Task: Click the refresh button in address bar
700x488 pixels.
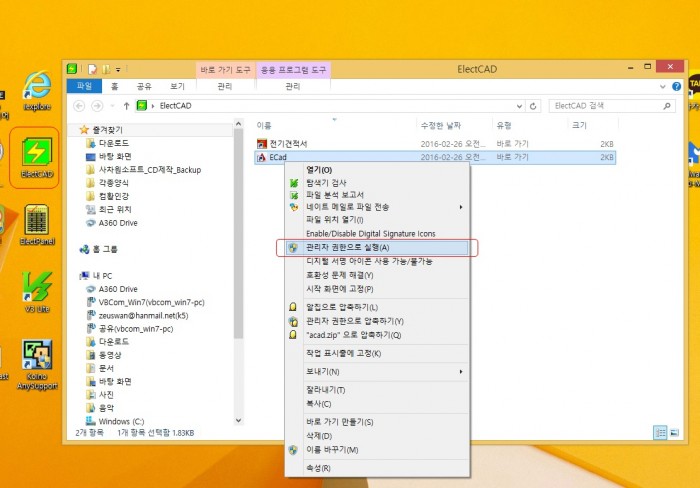Action: [x=533, y=106]
